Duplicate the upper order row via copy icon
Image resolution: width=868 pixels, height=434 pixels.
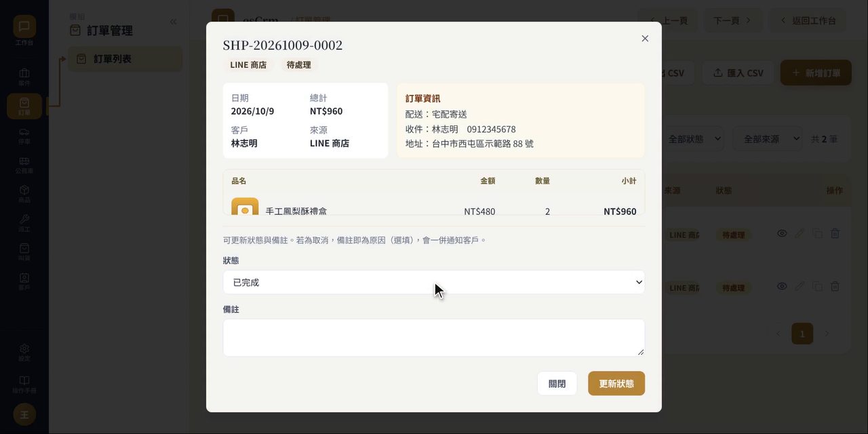817,233
